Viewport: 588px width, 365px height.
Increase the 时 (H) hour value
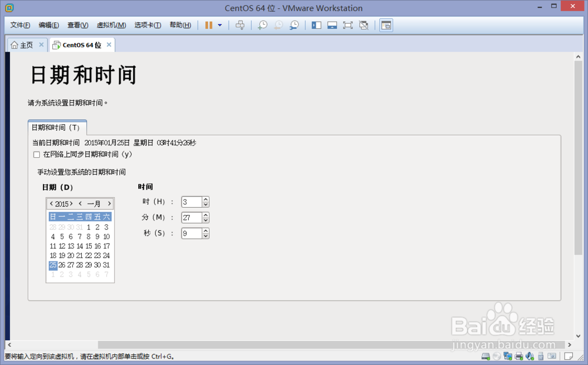(x=205, y=200)
